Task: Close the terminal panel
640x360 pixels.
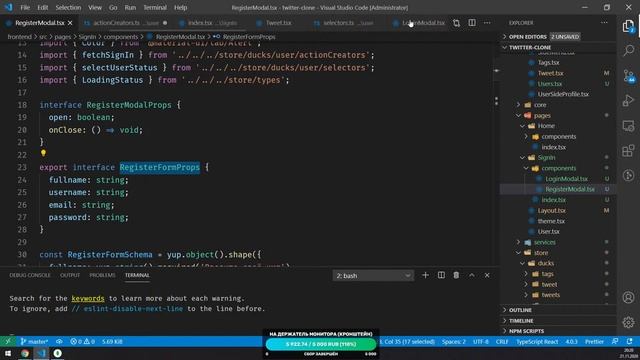Action: tap(487, 276)
